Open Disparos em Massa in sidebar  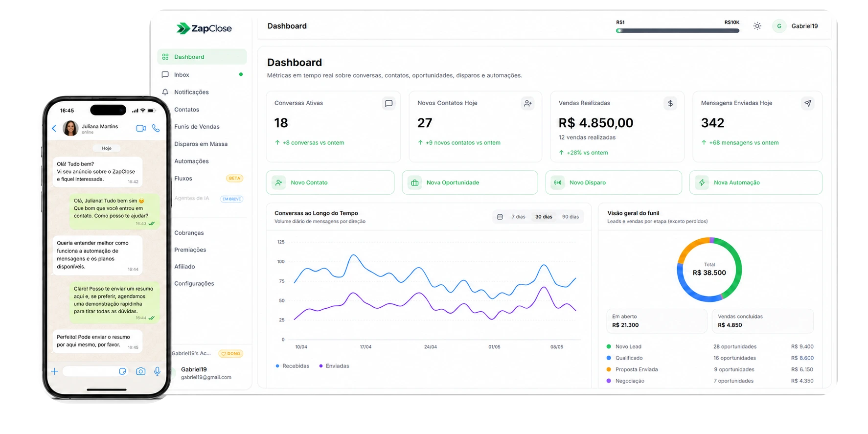[201, 144]
